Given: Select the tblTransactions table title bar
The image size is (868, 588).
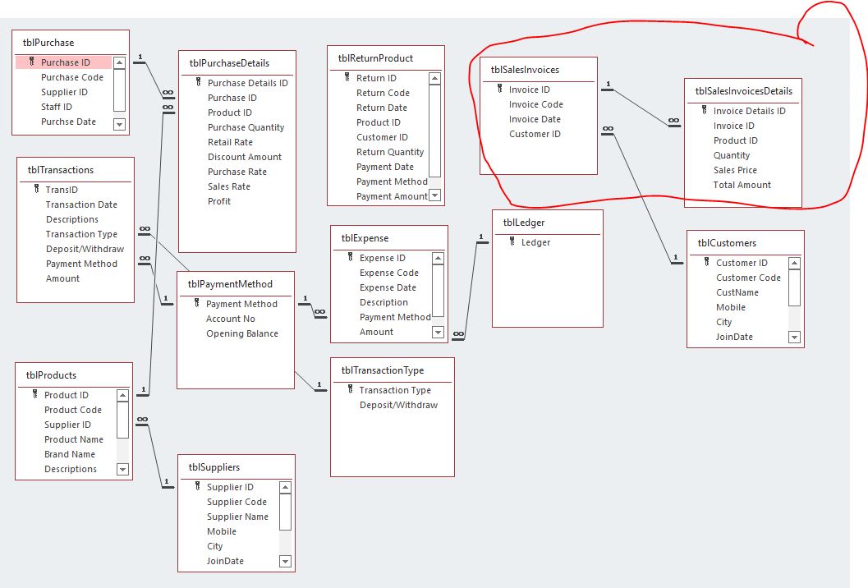Looking at the screenshot, I should tap(76, 170).
